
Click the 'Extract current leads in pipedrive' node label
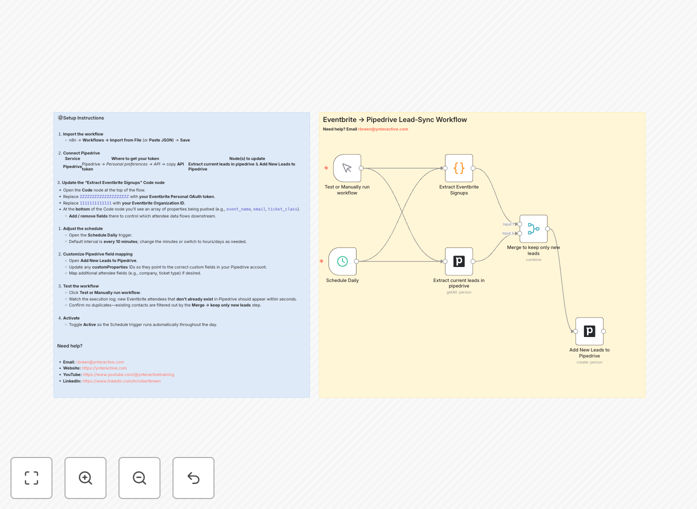click(x=459, y=283)
